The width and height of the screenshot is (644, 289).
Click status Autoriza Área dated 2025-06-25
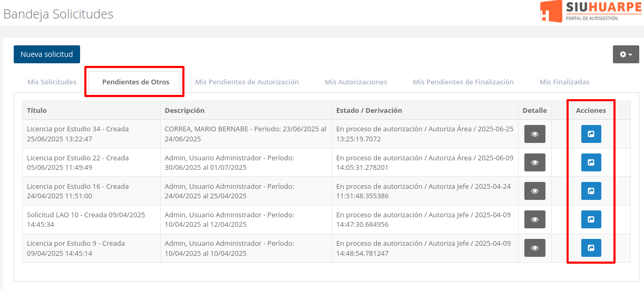[425, 134]
